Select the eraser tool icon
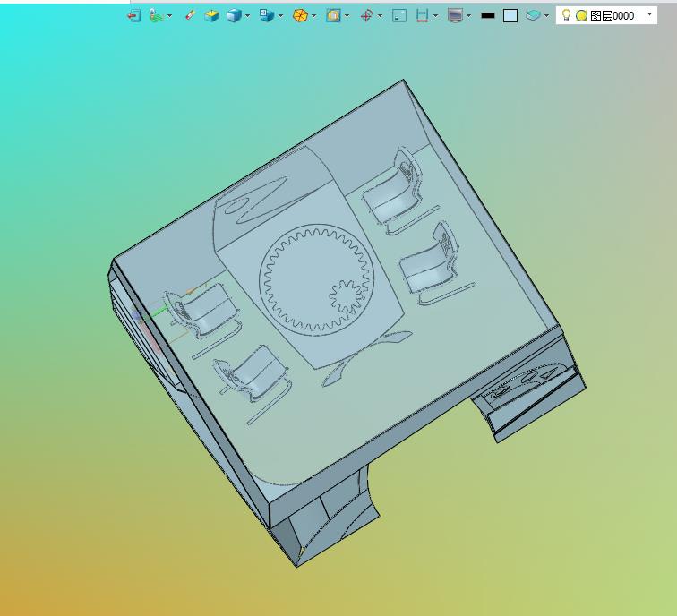 coord(190,16)
